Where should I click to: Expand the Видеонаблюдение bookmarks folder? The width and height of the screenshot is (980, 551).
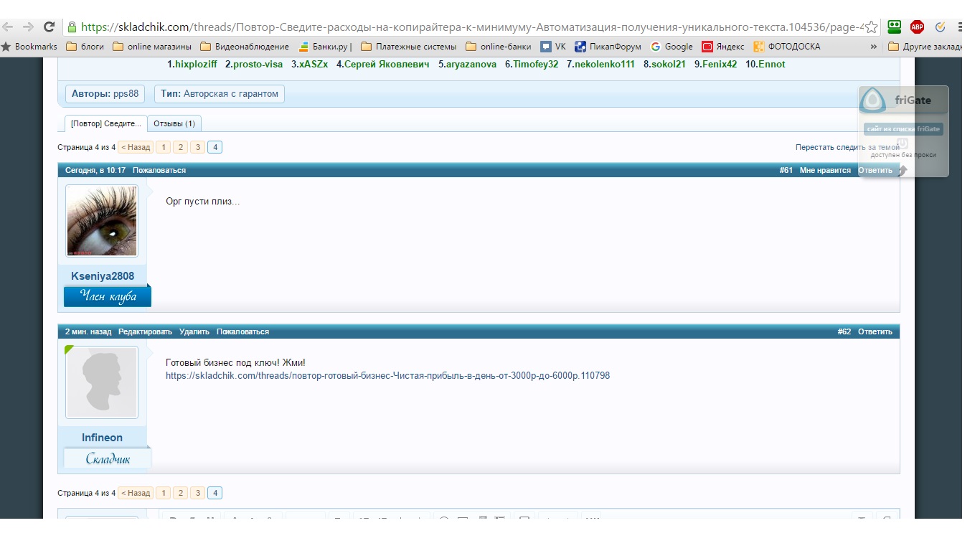point(245,47)
